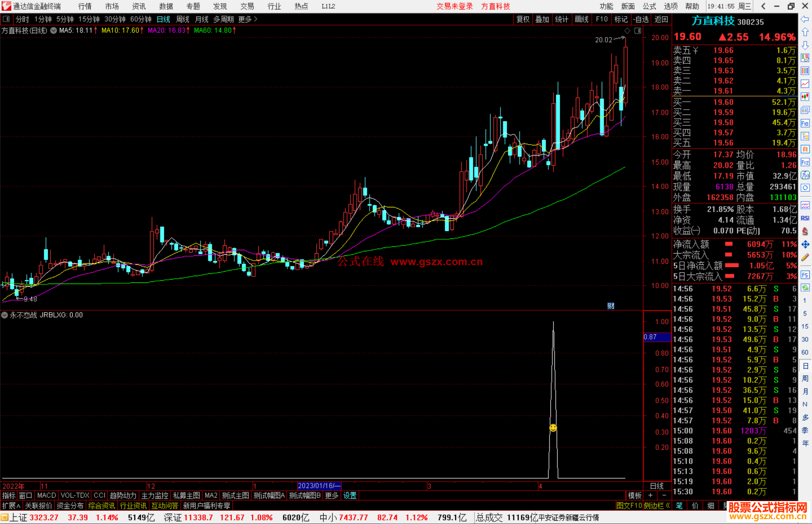Screen dimensions: 812x524
Task: Open the F12 sidebar icon
Action: tap(805, 162)
